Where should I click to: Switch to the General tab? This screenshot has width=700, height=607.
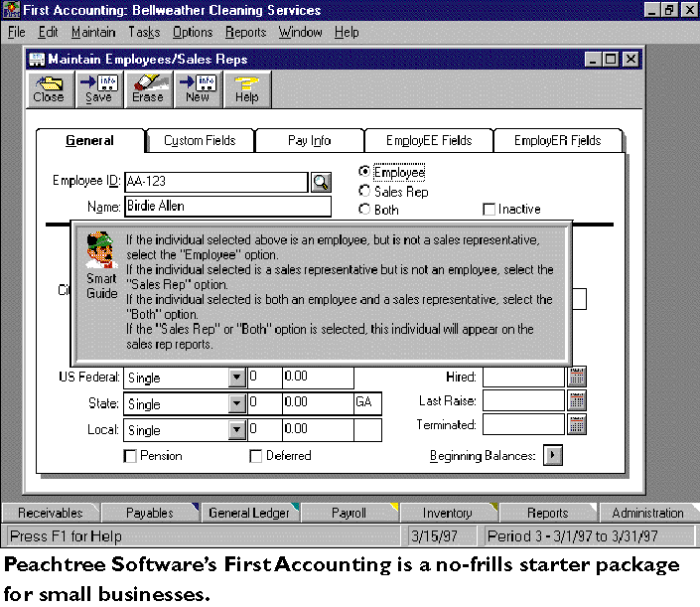[89, 141]
